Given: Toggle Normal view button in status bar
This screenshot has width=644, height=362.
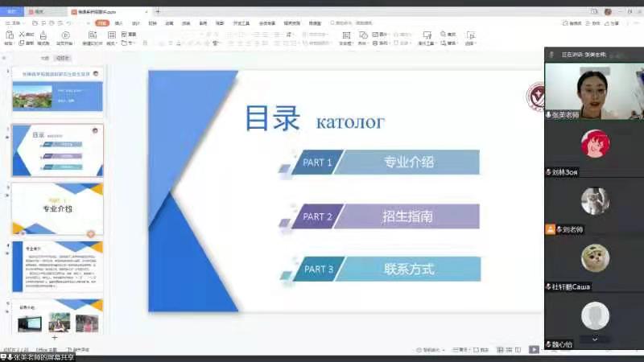Looking at the screenshot, I should point(500,350).
